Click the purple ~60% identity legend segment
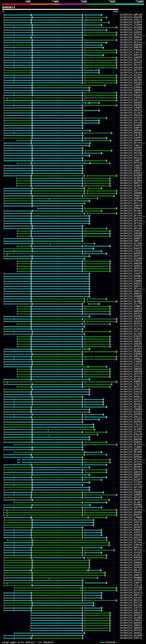The image size is (146, 644). 73,4
